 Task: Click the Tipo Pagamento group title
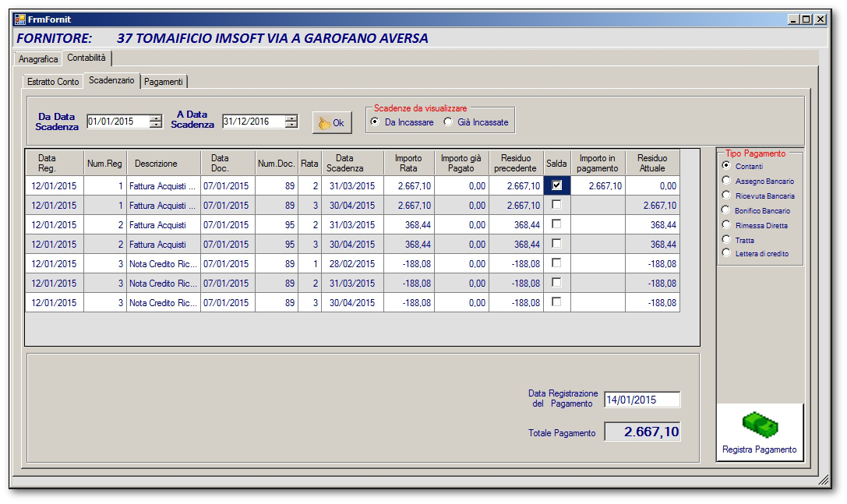[755, 153]
